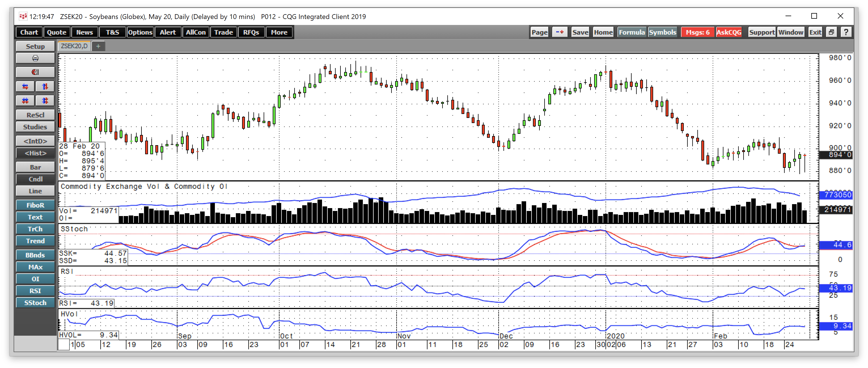Go to the Home page button

(603, 32)
